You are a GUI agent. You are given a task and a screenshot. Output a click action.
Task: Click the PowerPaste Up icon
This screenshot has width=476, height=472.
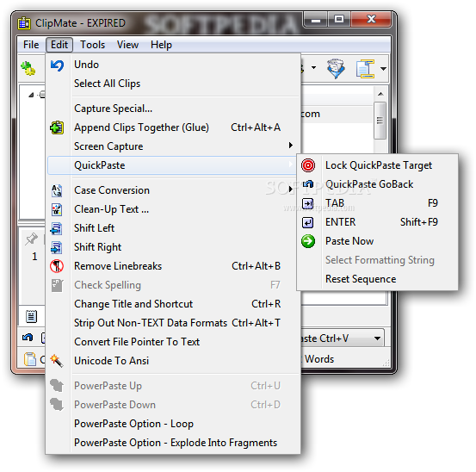57,386
